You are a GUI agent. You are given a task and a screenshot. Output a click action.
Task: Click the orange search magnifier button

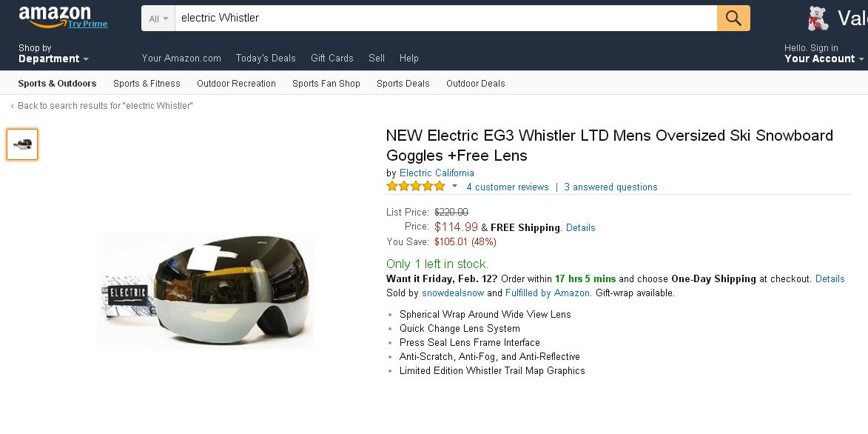click(x=733, y=19)
